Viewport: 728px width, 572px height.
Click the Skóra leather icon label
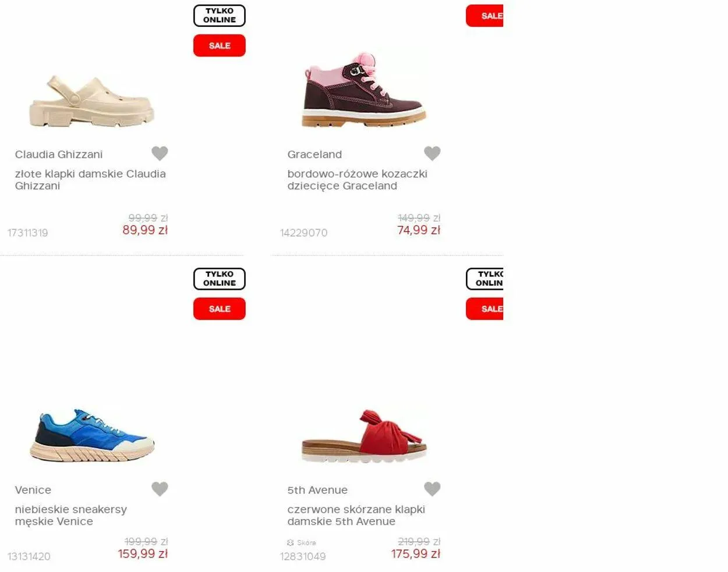coord(302,542)
